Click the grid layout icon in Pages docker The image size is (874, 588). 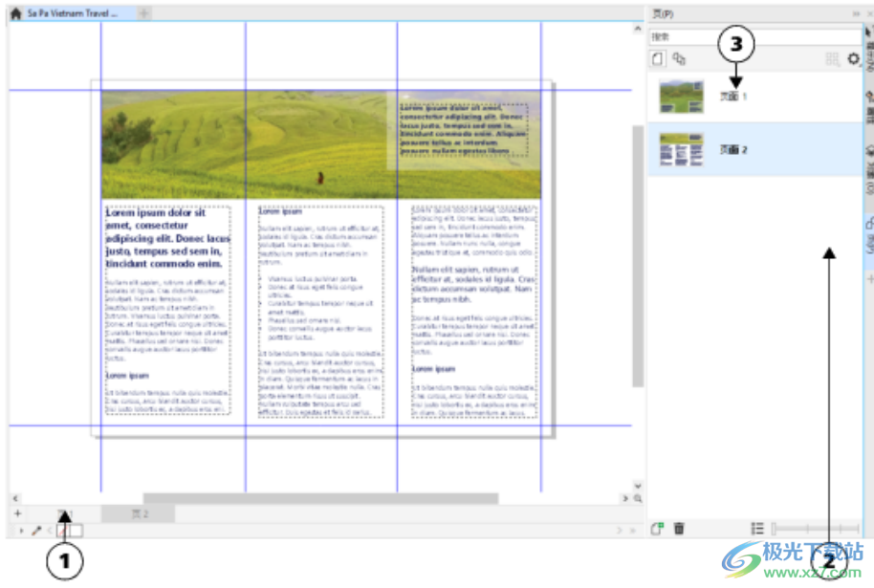pyautogui.click(x=832, y=59)
